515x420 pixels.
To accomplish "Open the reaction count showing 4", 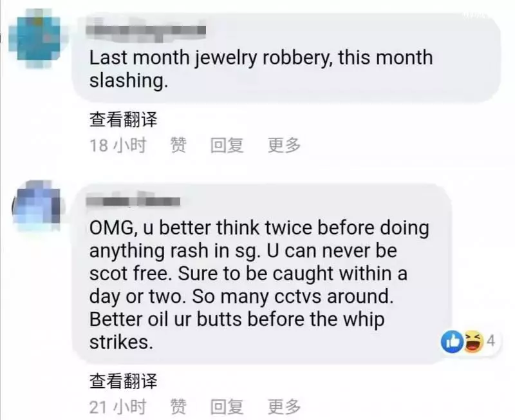I will coord(491,341).
